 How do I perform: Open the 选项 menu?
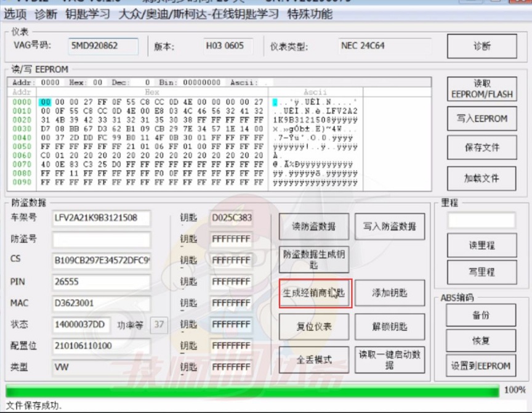pos(15,14)
